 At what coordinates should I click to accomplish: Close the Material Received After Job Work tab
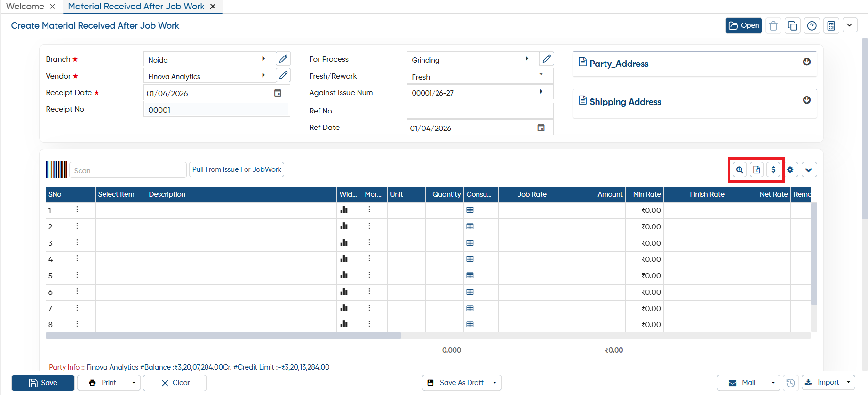click(213, 7)
